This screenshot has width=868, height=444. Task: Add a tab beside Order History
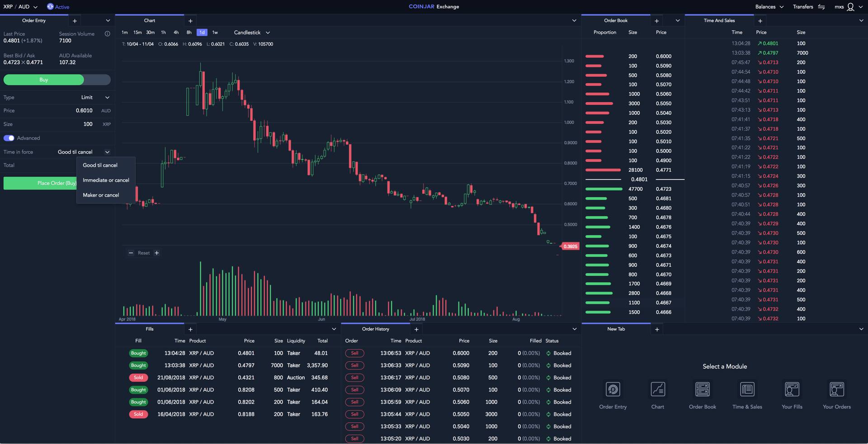coord(416,329)
